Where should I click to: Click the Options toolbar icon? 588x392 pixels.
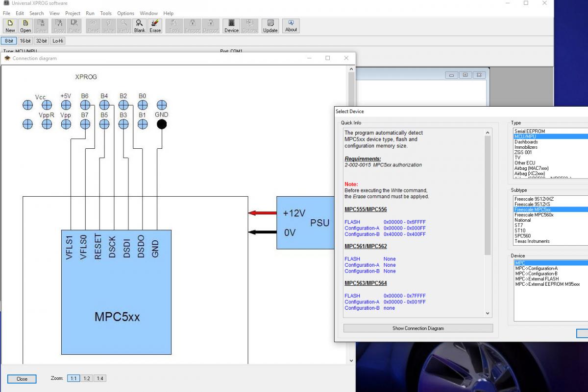(x=249, y=26)
